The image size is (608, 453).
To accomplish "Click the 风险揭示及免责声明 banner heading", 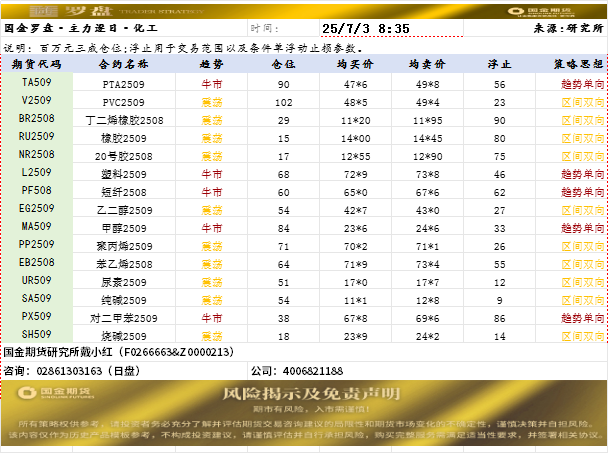I will tap(311, 394).
